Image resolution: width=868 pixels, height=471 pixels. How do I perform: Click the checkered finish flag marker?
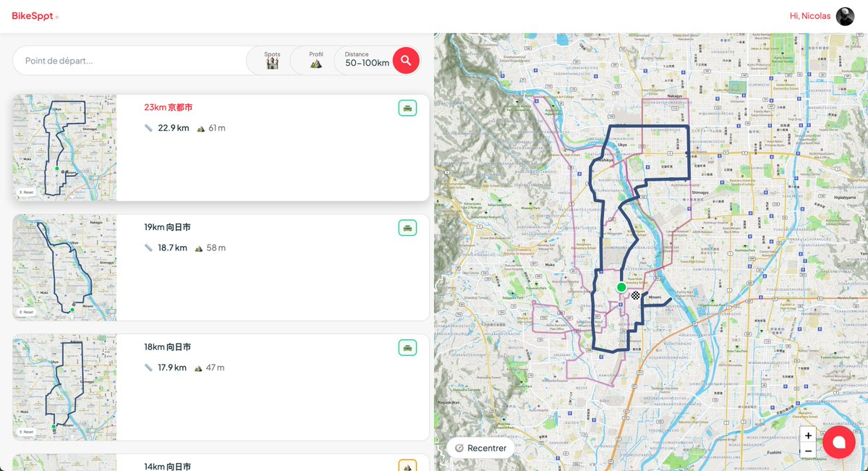(x=635, y=295)
